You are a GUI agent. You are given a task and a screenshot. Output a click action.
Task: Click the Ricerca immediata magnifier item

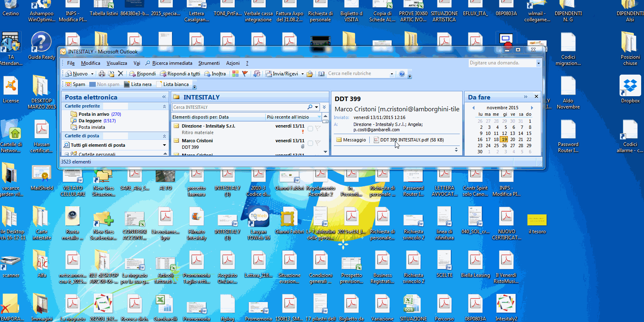[x=169, y=63]
